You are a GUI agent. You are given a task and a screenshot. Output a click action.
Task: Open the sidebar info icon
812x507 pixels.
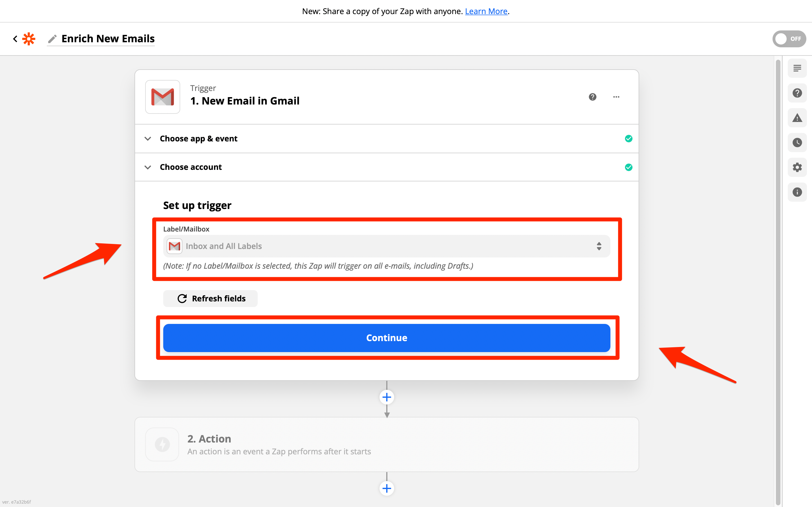point(797,192)
